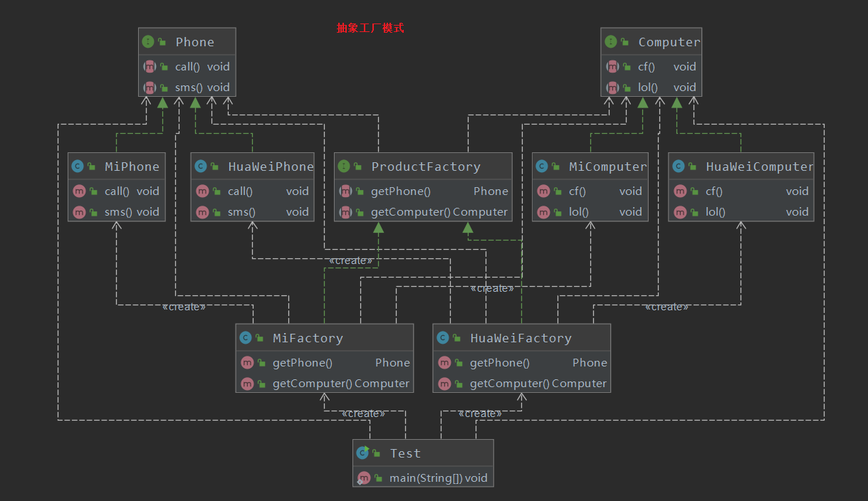Click method icon of HuaWeiComputer lol()
The width and height of the screenshot is (868, 501).
[x=680, y=211]
